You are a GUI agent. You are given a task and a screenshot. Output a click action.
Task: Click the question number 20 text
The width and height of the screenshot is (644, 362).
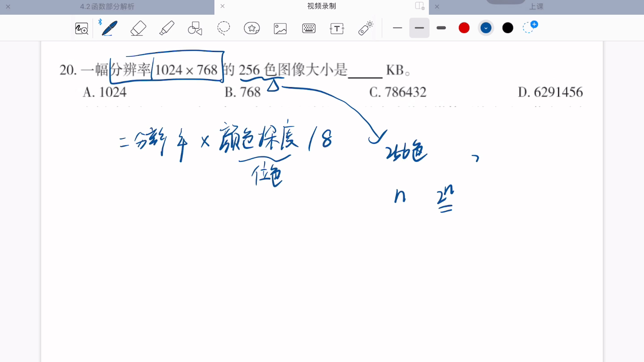click(x=68, y=70)
